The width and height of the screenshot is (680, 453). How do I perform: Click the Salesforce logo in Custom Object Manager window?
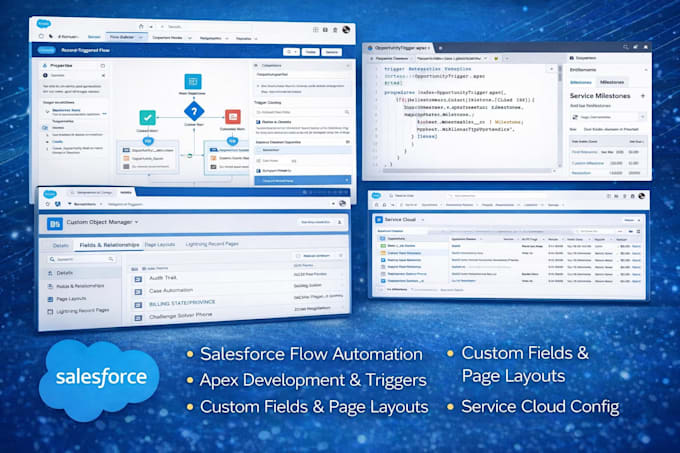(x=50, y=194)
